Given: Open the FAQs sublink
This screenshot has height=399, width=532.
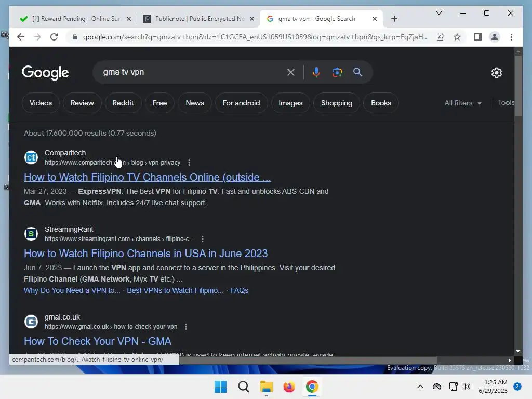Looking at the screenshot, I should (x=239, y=291).
